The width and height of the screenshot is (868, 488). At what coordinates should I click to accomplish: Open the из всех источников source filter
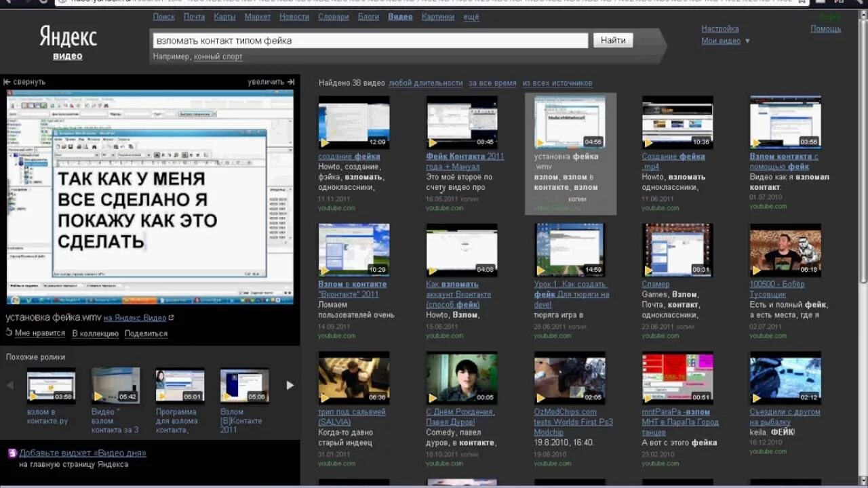click(x=557, y=83)
